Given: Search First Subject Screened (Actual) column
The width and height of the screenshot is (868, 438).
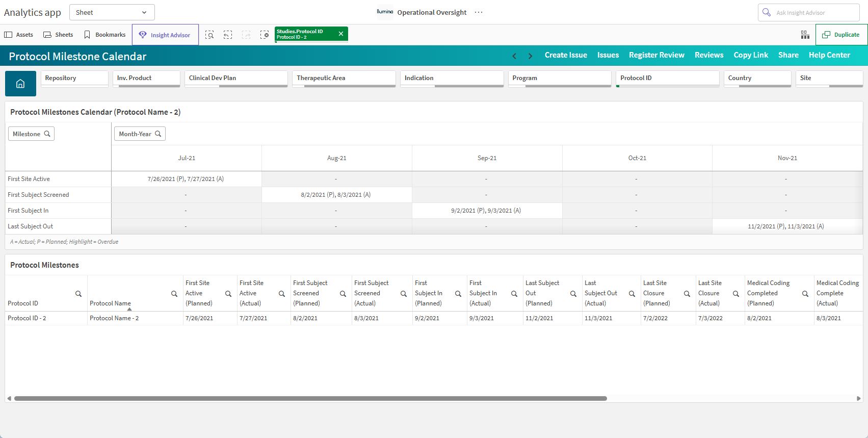Looking at the screenshot, I should (404, 294).
